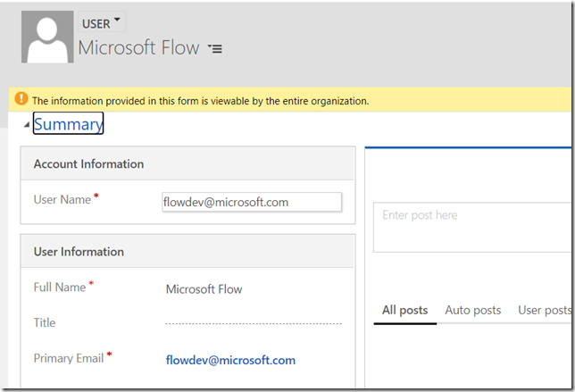Screen dimensions: 575x392
Task: Switch to the User posts tab
Action: pos(545,310)
